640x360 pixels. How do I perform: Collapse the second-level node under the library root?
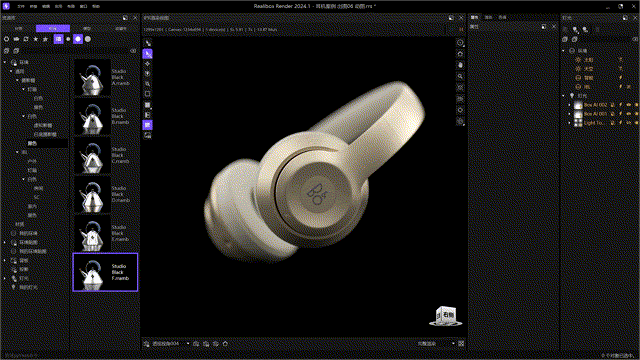(x=11, y=71)
